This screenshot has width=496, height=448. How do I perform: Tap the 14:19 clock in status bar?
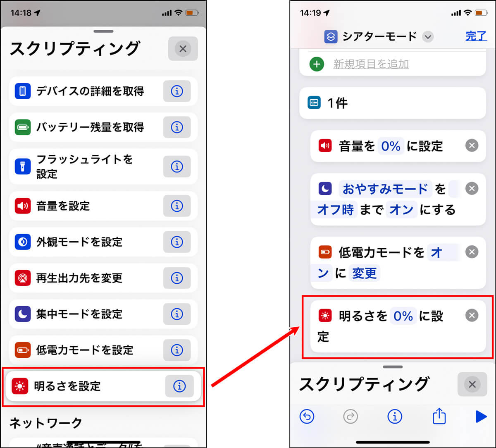[x=310, y=13]
